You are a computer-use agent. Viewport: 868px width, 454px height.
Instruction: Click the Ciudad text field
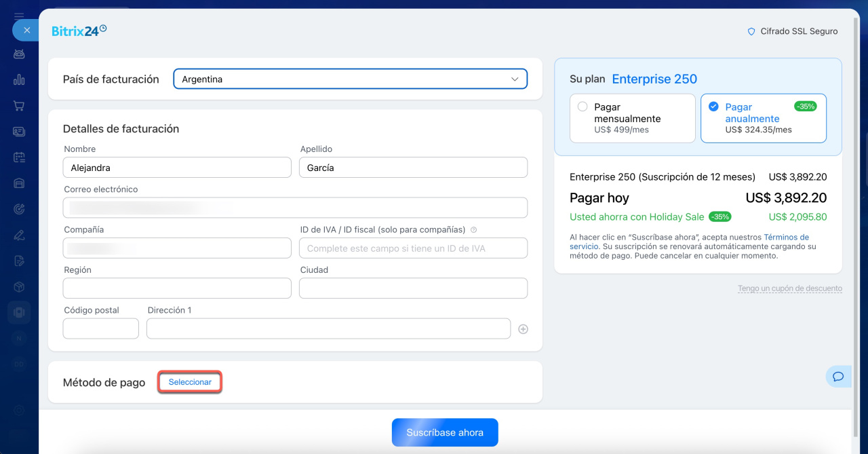(x=413, y=288)
